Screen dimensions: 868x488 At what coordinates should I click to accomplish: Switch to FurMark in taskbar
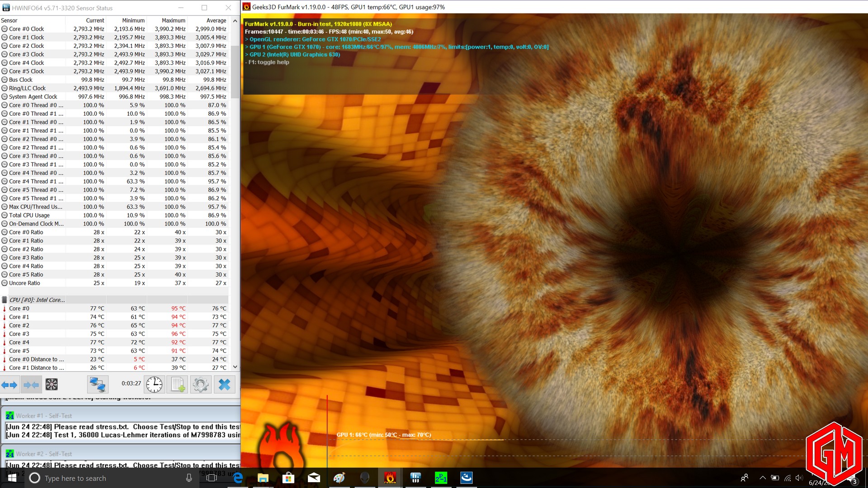[390, 478]
